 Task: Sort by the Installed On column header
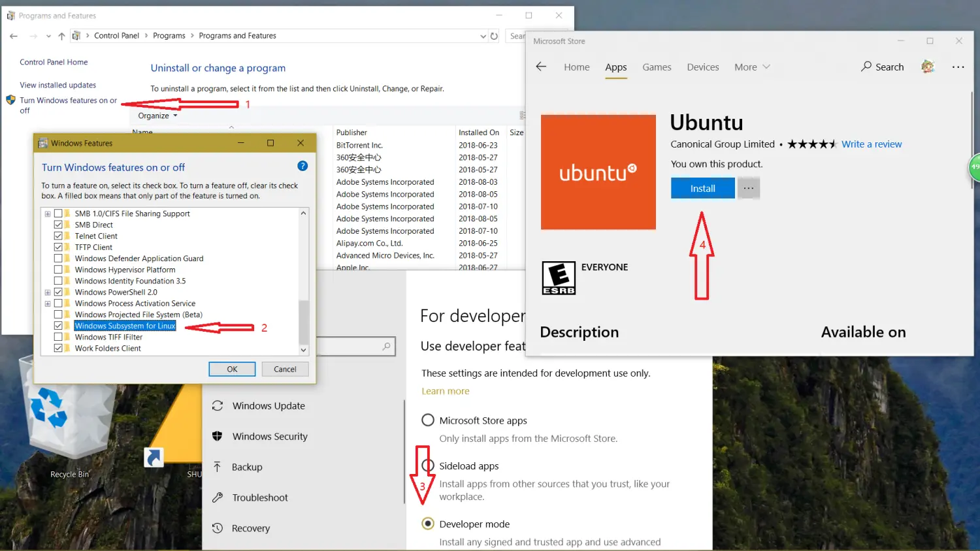tap(479, 133)
